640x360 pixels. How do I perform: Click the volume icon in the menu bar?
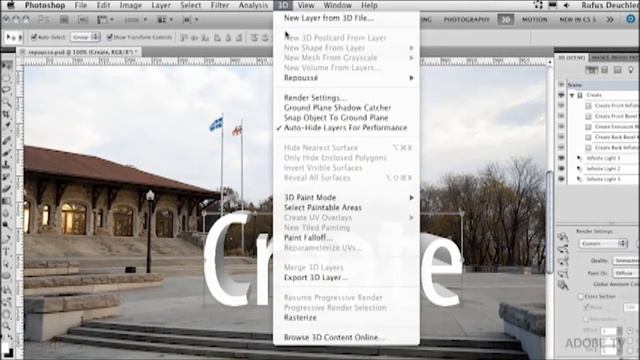(567, 5)
